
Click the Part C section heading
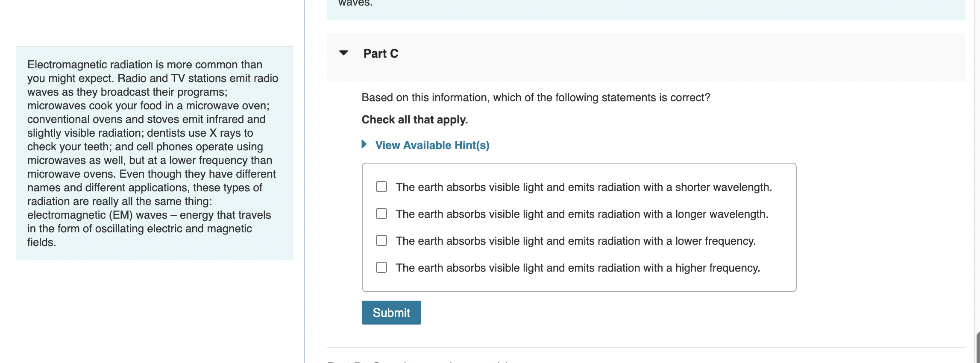[381, 53]
